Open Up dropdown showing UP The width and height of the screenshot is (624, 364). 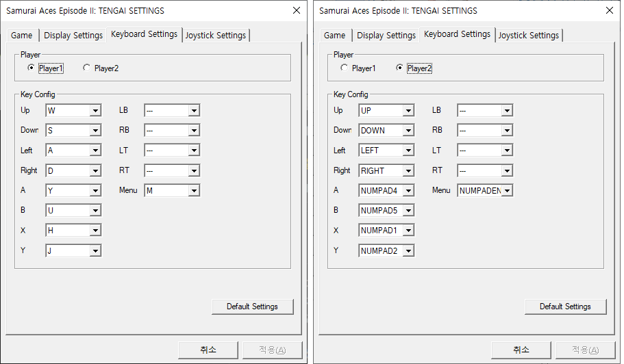tap(386, 110)
